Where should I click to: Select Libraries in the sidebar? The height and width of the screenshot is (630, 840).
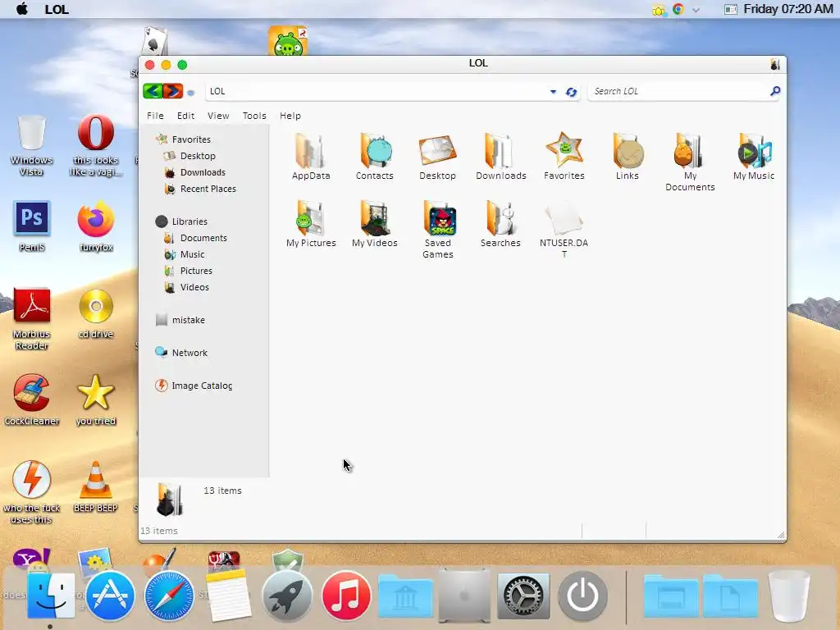[x=181, y=221]
